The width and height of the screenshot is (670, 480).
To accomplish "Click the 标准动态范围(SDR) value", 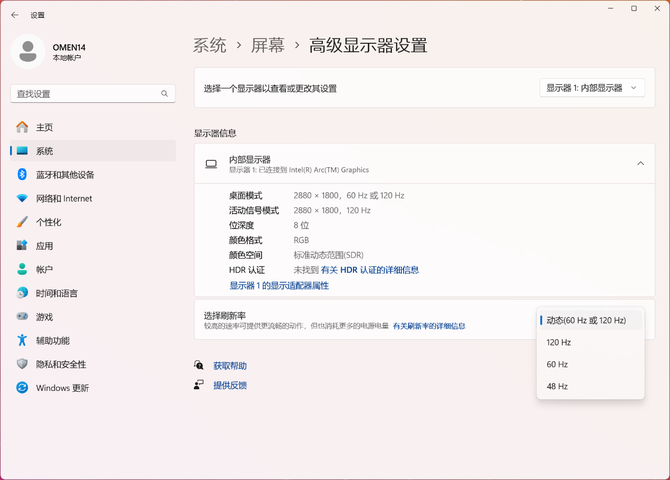I will [328, 255].
